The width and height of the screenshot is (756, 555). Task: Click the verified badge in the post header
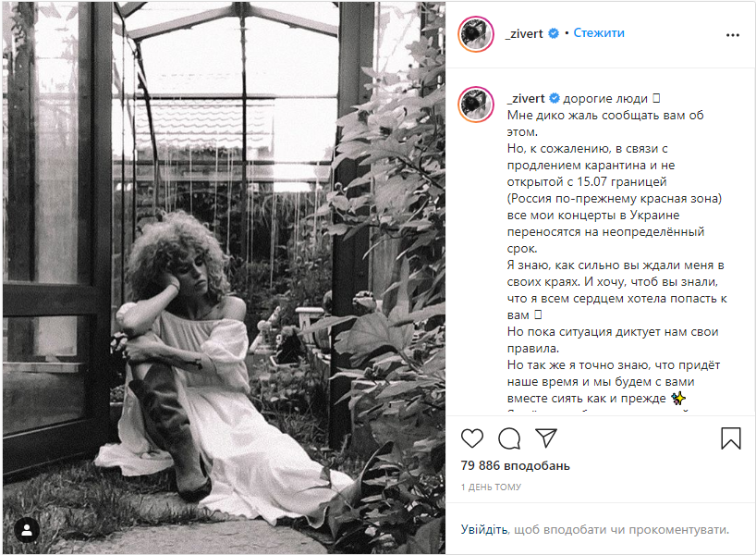pyautogui.click(x=554, y=33)
